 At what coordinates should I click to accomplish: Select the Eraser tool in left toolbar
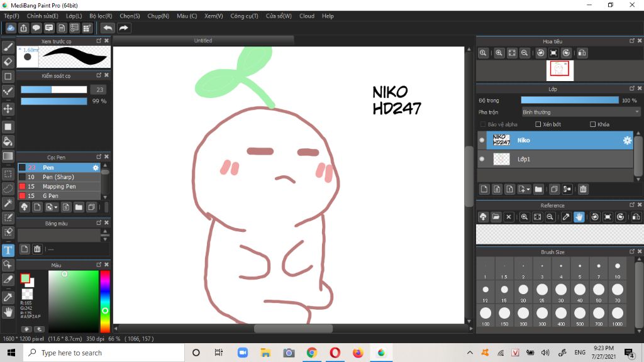tap(8, 62)
